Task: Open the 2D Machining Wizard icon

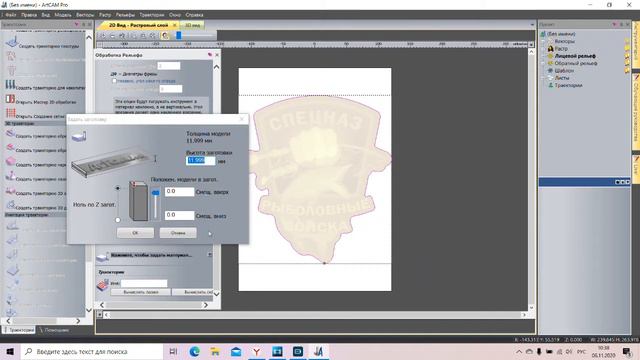Action: [10, 99]
